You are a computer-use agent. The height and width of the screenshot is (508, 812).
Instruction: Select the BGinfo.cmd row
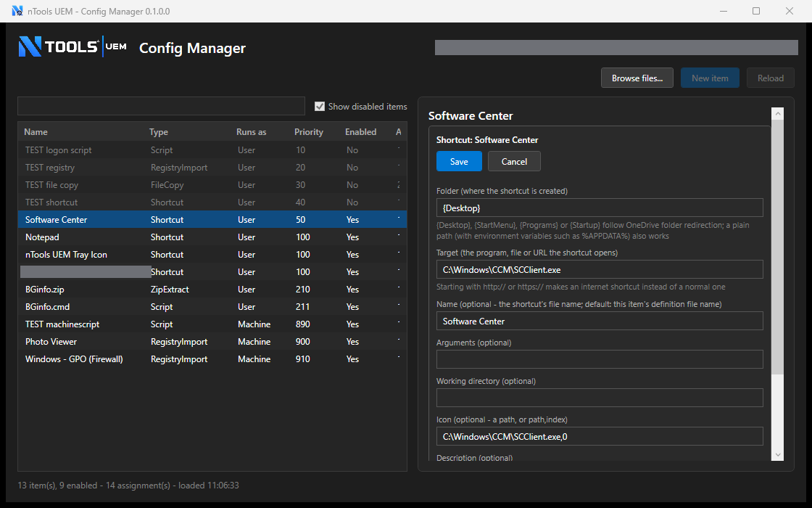212,307
